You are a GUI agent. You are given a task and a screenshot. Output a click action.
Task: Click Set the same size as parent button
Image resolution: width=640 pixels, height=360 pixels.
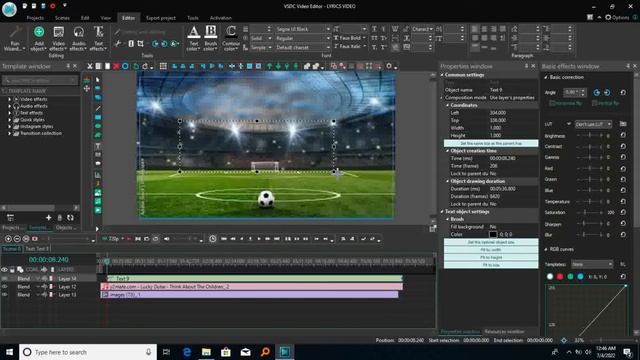pyautogui.click(x=491, y=143)
